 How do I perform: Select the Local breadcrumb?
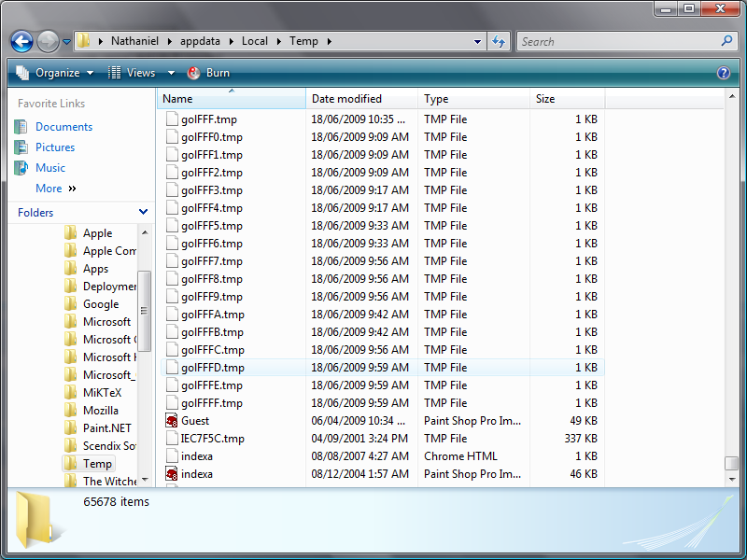point(255,41)
